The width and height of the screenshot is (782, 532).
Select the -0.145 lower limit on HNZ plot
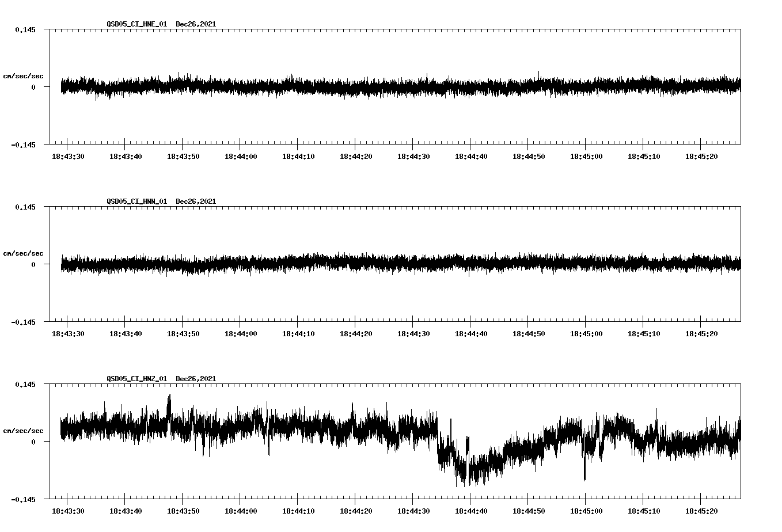23,499
